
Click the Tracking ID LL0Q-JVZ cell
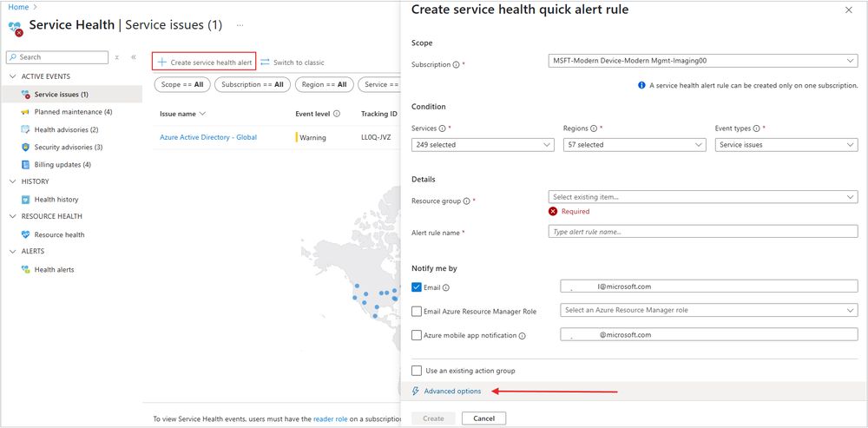point(376,137)
